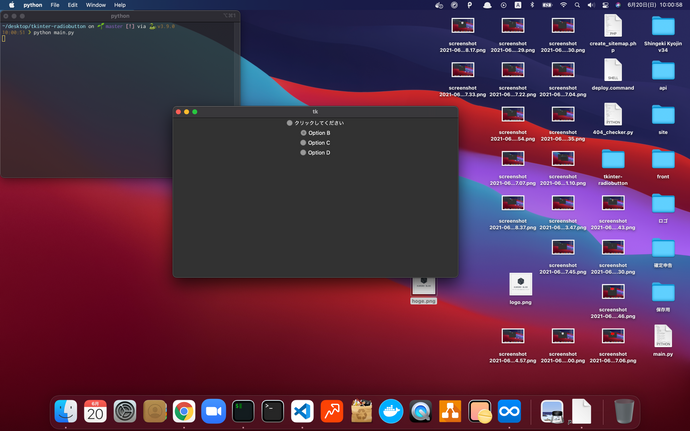Select the Option B radio button
The width and height of the screenshot is (690, 431).
[315, 133]
